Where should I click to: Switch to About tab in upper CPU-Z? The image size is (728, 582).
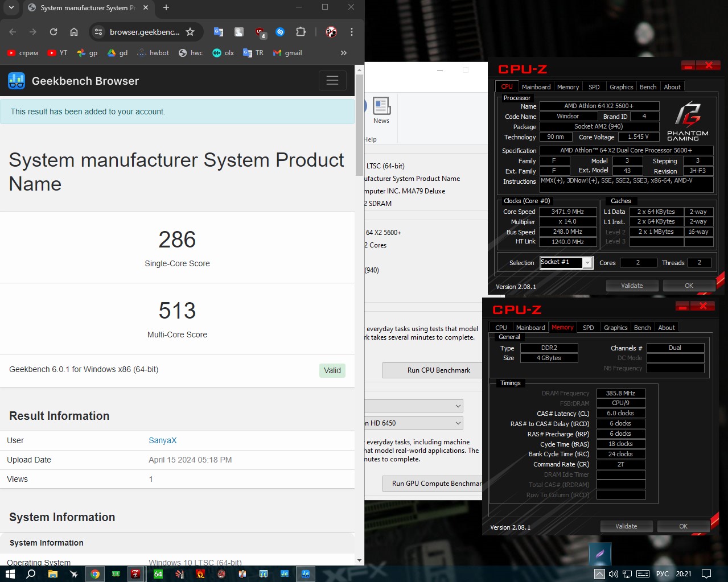[x=672, y=87]
